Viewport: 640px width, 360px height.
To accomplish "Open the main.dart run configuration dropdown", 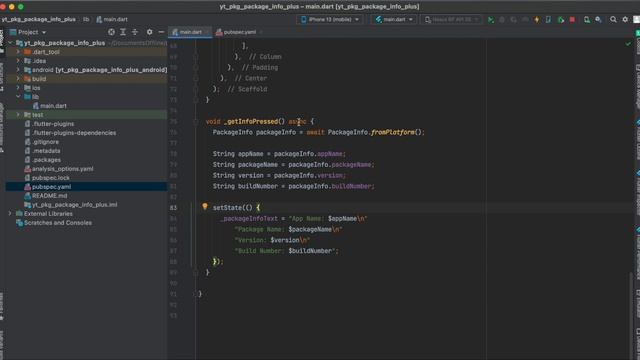I will (x=394, y=20).
